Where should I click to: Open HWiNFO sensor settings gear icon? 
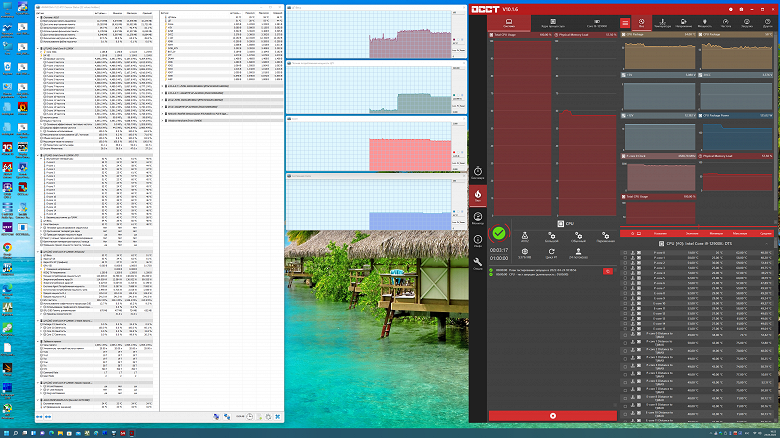[x=269, y=417]
